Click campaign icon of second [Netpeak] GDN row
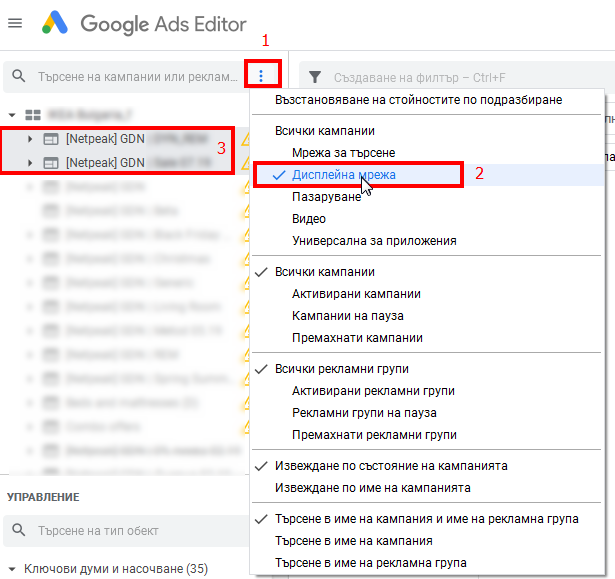This screenshot has width=615, height=579. 51,163
